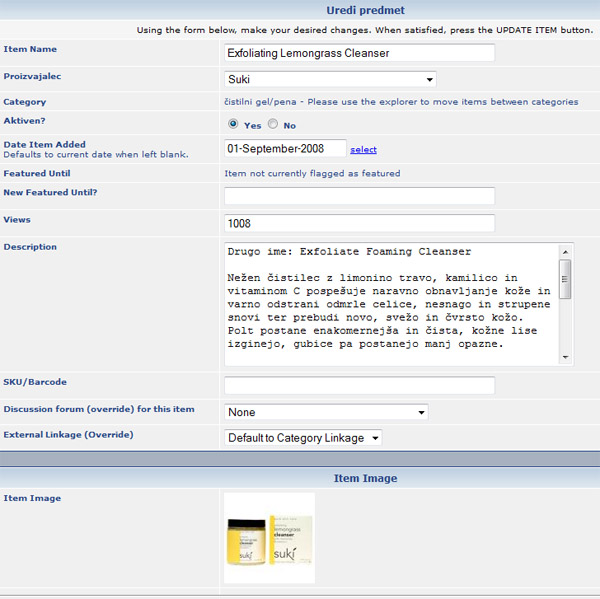Click the 'Item not currently flagged as featured' text

tap(312, 173)
